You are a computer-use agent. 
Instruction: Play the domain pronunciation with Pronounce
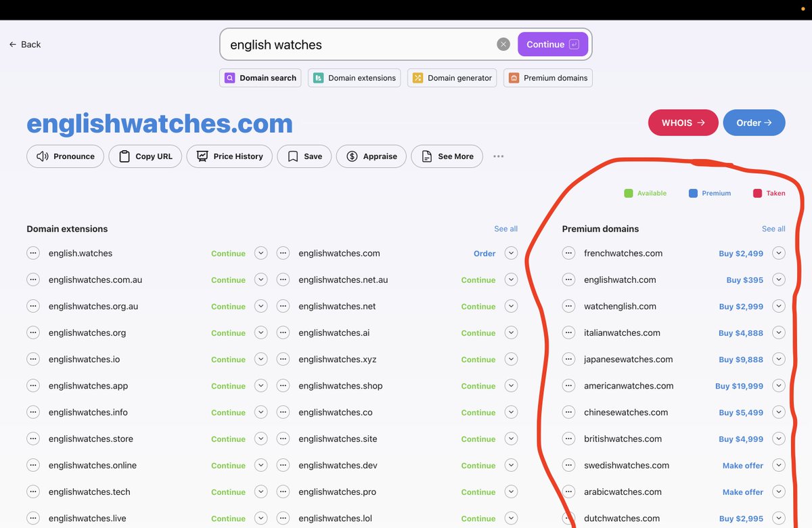click(x=66, y=156)
